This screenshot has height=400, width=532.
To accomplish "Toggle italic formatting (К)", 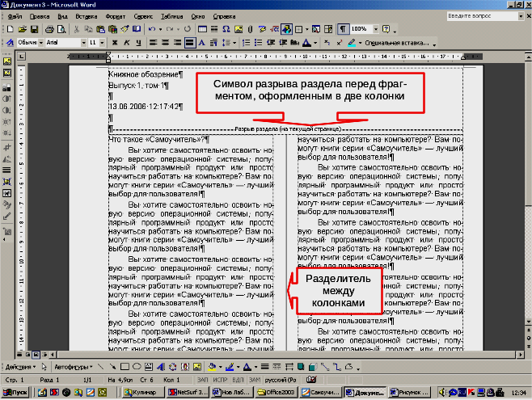I will coord(127,43).
